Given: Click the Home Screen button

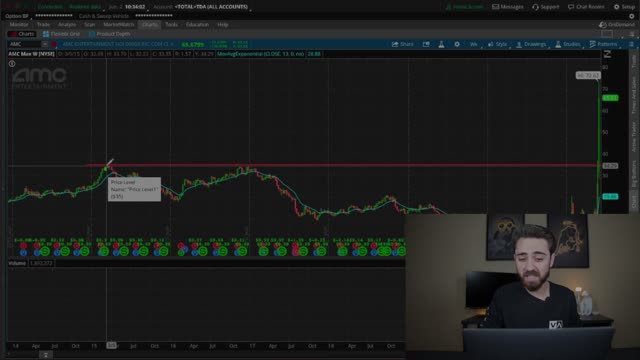Looking at the screenshot, I should coord(464,7).
